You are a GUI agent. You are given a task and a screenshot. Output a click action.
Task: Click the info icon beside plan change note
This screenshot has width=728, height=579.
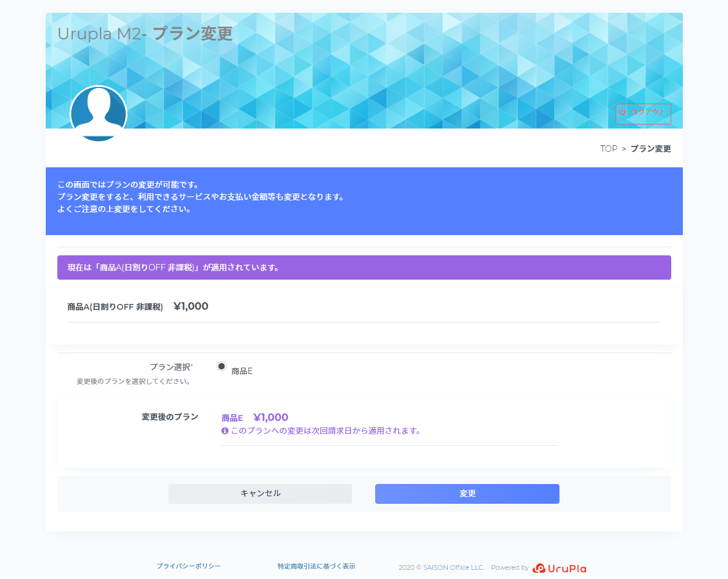(x=225, y=431)
